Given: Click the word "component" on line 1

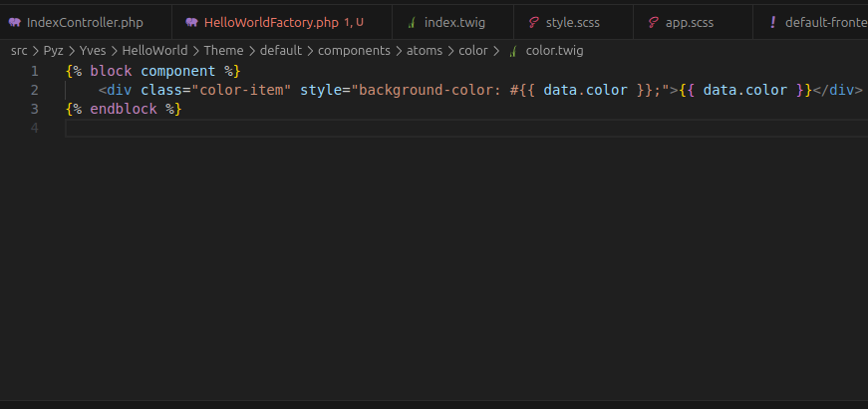Looking at the screenshot, I should click(177, 71).
